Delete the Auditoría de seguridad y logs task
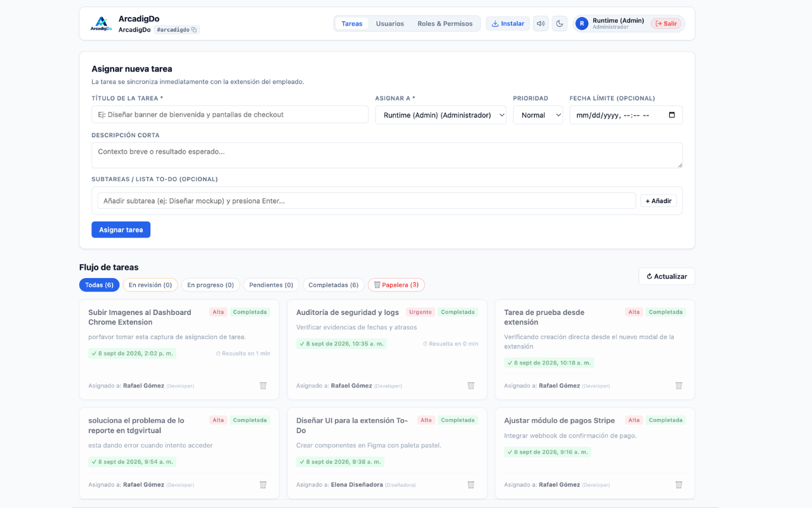812x508 pixels. (x=471, y=385)
